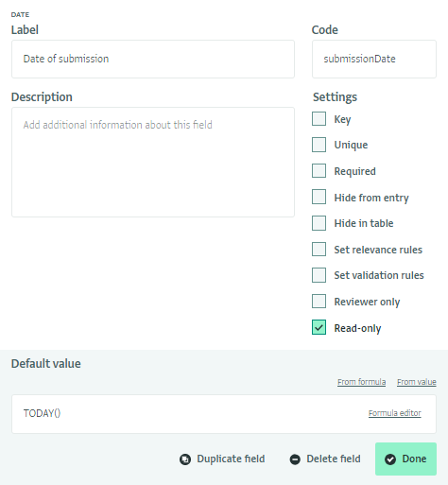This screenshot has width=448, height=485.
Task: Click the Set relevance rules label
Action: [x=378, y=250]
